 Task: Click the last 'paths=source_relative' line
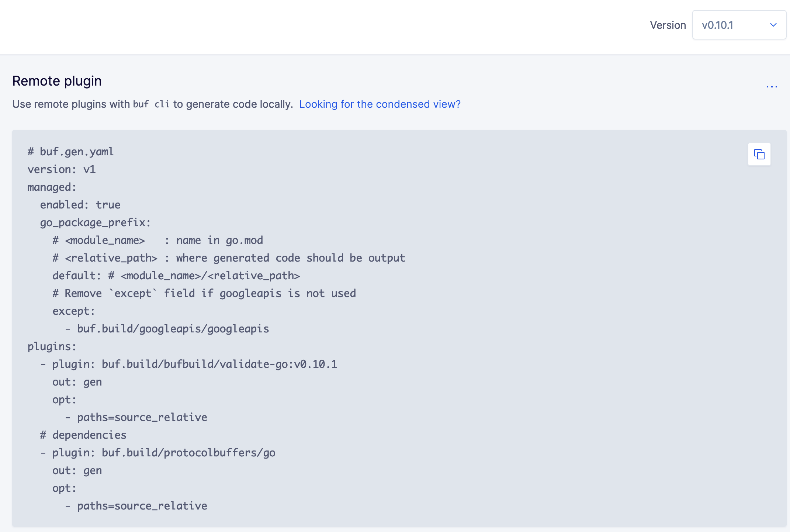tap(142, 506)
